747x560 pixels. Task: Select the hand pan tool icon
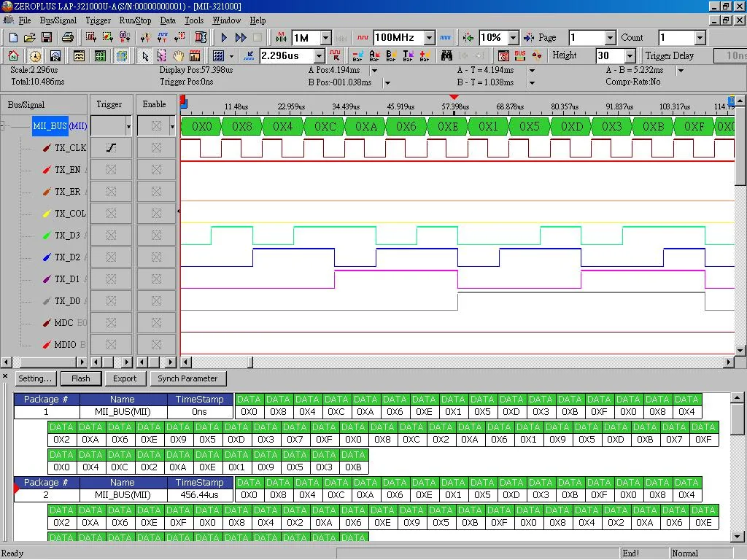(x=178, y=55)
